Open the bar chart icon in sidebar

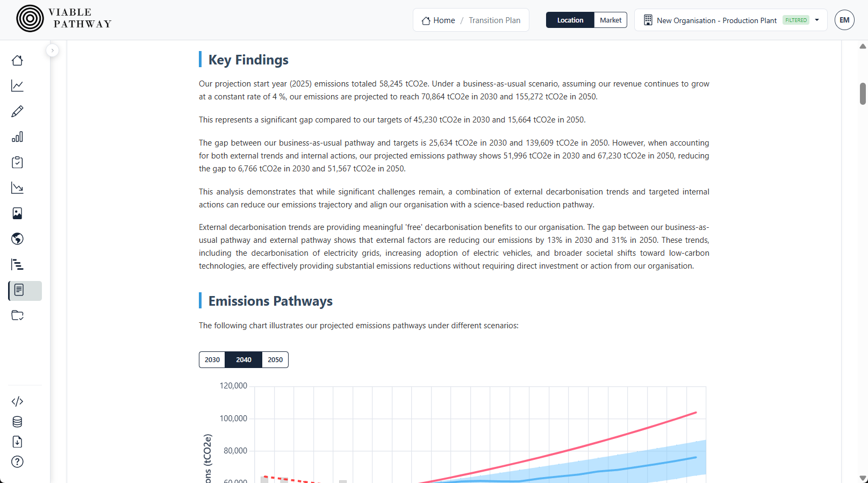coord(17,136)
